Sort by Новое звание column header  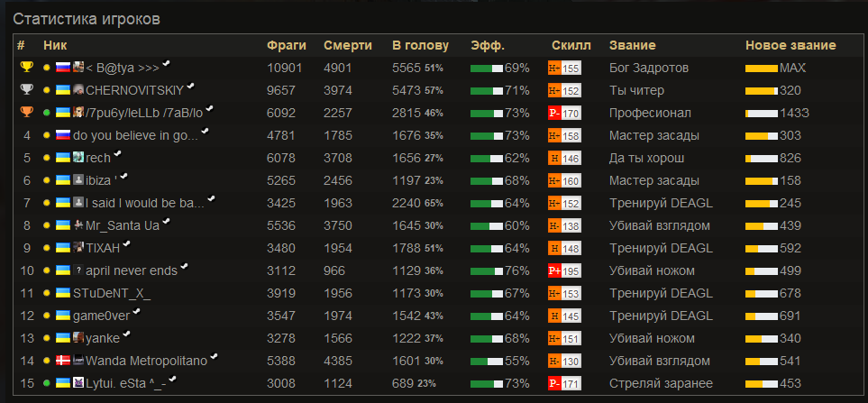(790, 45)
